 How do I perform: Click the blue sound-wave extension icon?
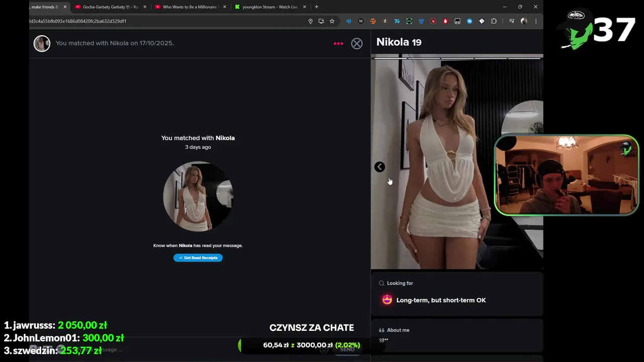pos(349,21)
